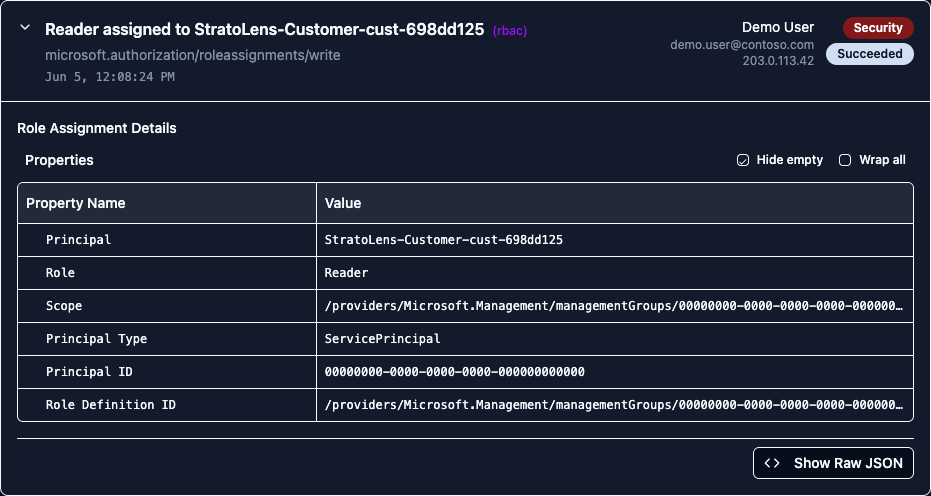The width and height of the screenshot is (931, 496).
Task: Click the Succeeded status badge
Action: 870,54
